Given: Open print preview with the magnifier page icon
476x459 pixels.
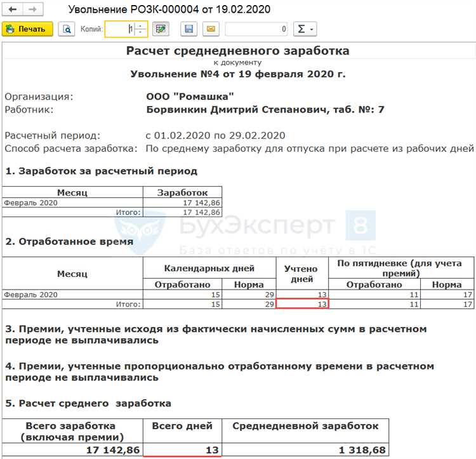Looking at the screenshot, I should [x=67, y=29].
